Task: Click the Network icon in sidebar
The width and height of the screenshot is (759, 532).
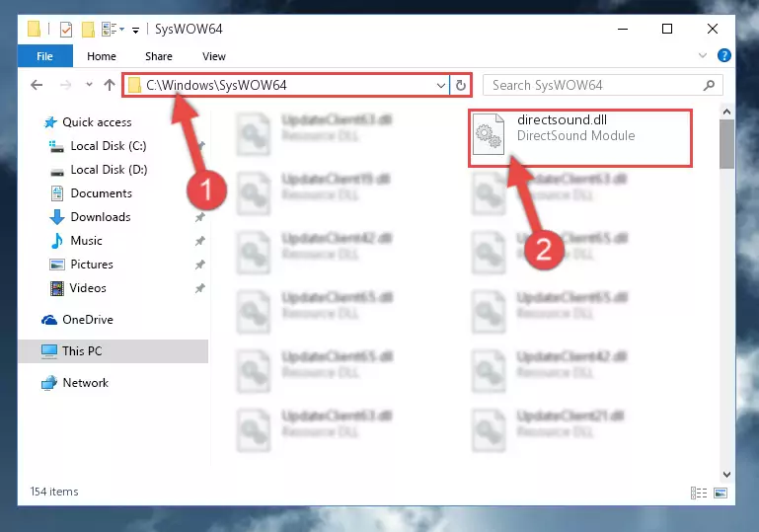Action: pos(49,383)
